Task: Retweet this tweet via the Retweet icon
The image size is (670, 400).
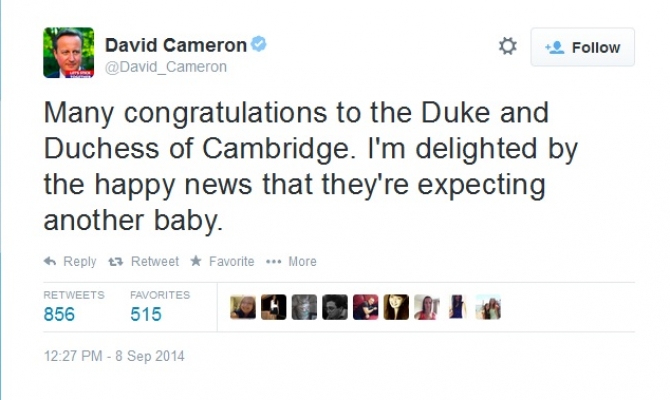Action: [x=115, y=261]
